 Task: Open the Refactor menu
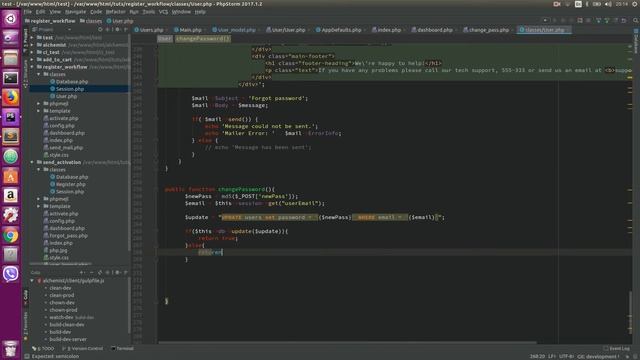(116, 12)
